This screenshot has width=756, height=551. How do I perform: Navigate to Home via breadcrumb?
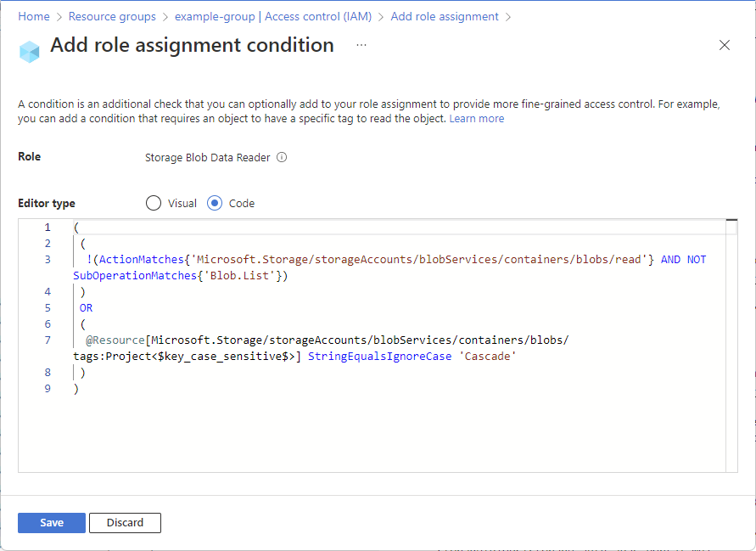tap(34, 16)
